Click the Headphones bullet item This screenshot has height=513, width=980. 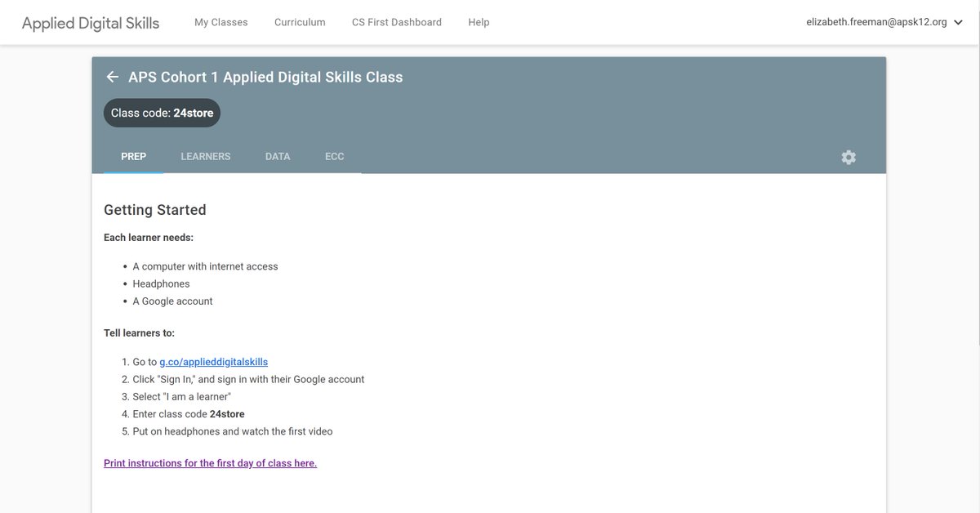point(161,283)
